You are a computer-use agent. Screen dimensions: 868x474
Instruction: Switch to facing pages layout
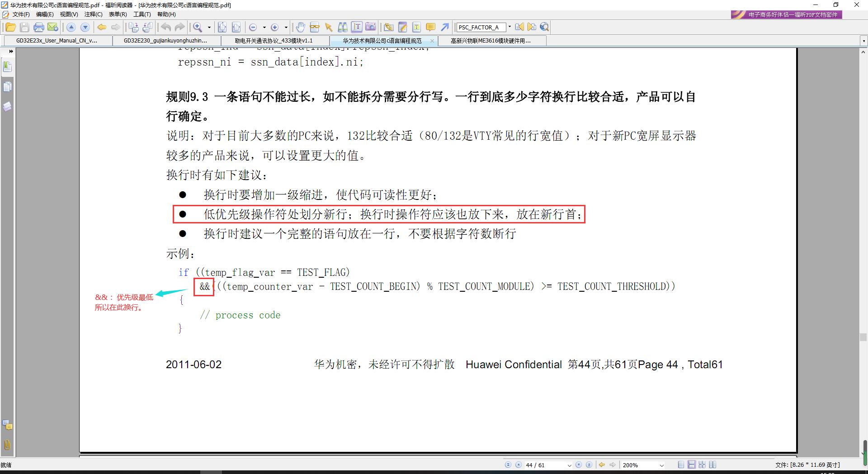[713, 465]
